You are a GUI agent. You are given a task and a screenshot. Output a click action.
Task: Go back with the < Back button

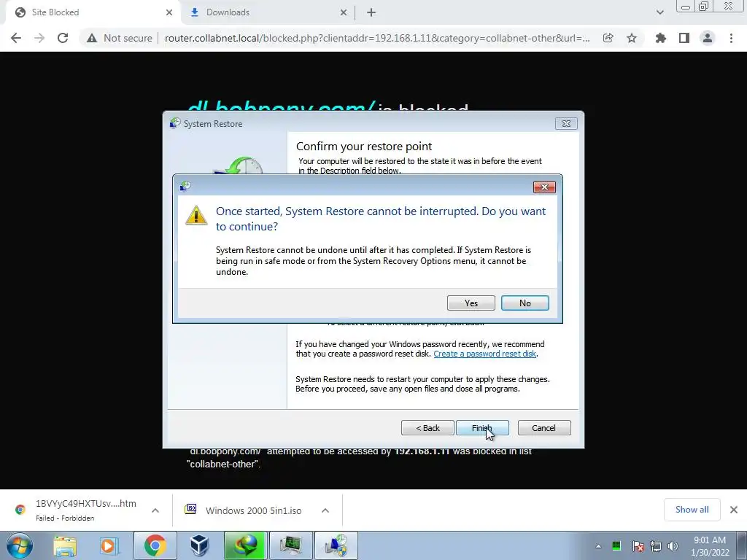tap(427, 427)
